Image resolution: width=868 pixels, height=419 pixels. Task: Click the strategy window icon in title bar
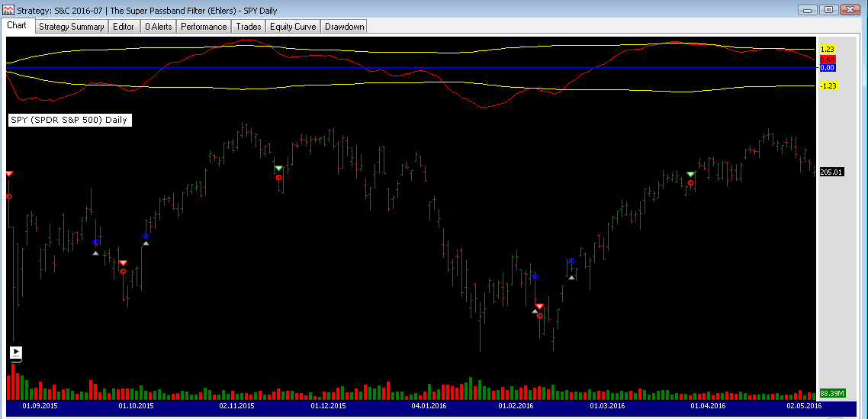(8, 9)
